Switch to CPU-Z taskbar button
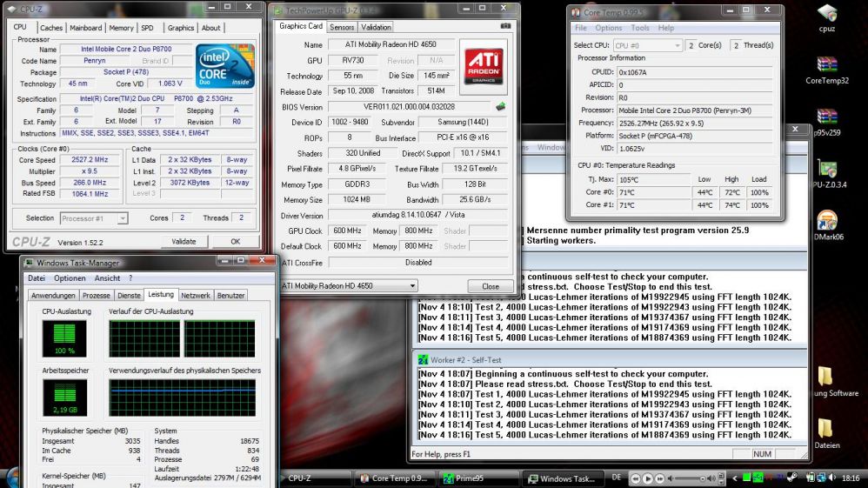 pyautogui.click(x=316, y=478)
